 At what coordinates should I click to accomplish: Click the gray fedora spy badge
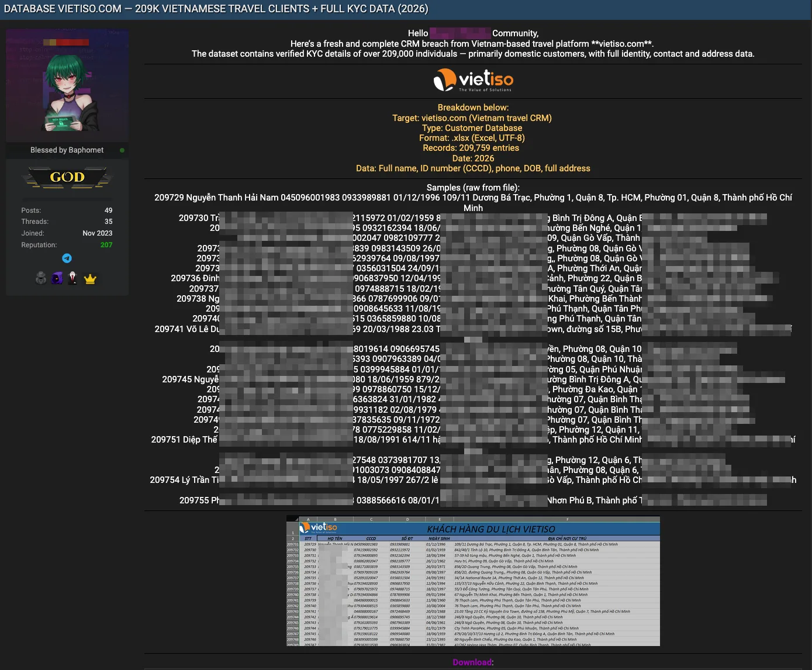pos(41,278)
